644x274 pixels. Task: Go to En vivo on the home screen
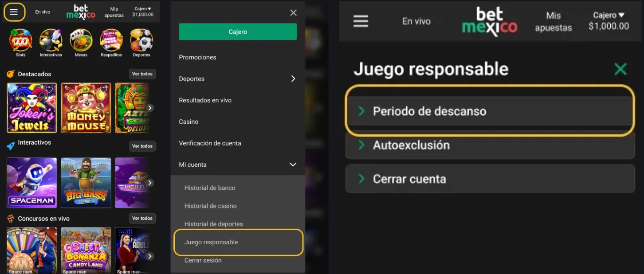[x=43, y=12]
